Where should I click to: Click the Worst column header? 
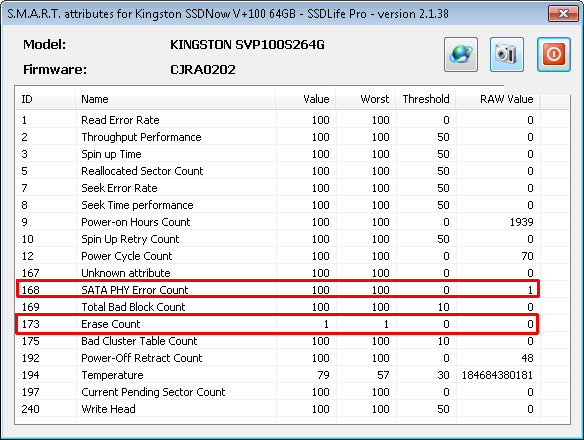point(365,99)
